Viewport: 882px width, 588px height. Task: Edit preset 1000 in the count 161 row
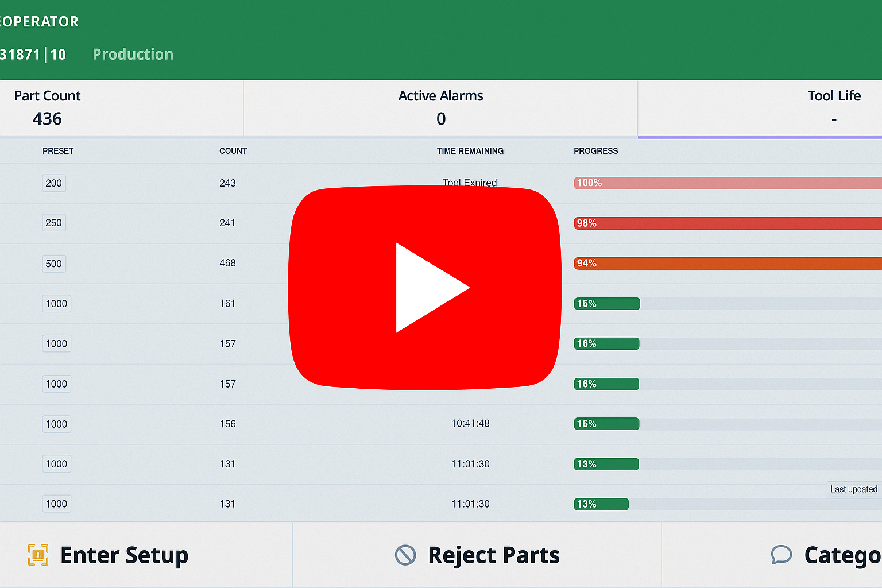(x=56, y=304)
